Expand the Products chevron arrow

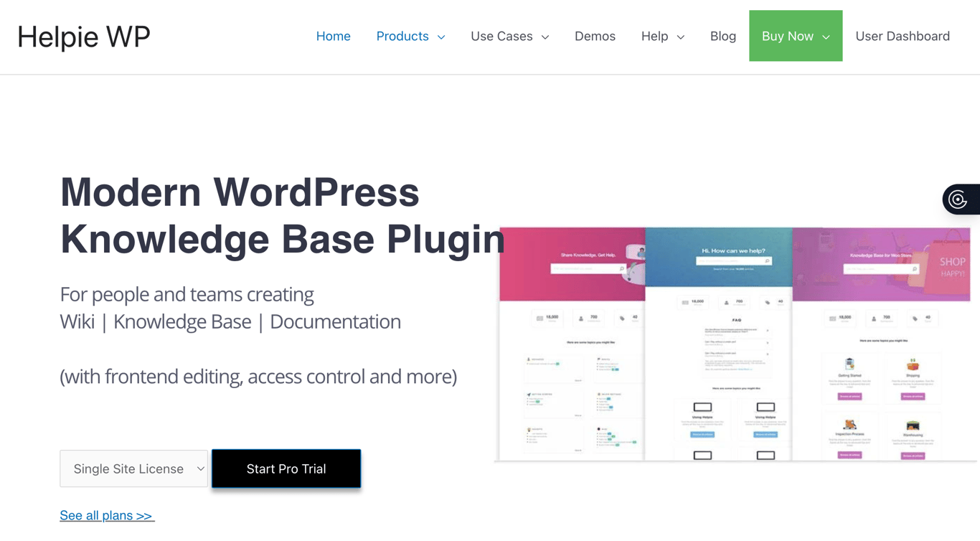tap(441, 37)
